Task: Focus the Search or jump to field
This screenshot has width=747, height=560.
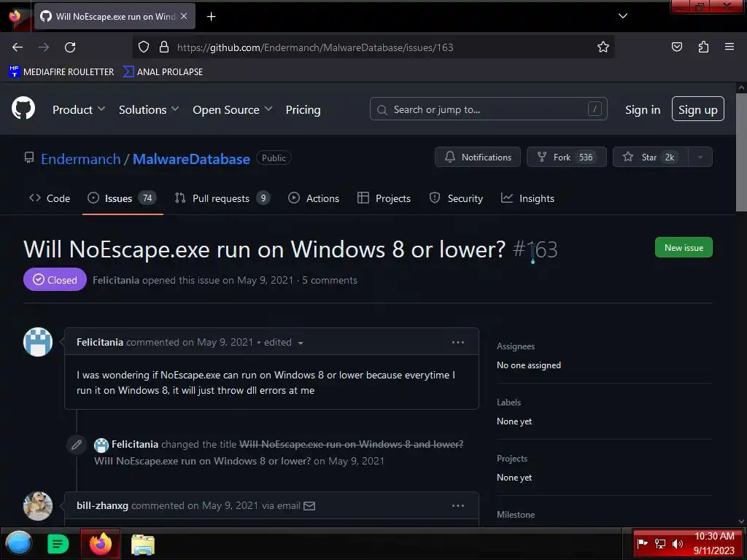Action: pos(488,109)
